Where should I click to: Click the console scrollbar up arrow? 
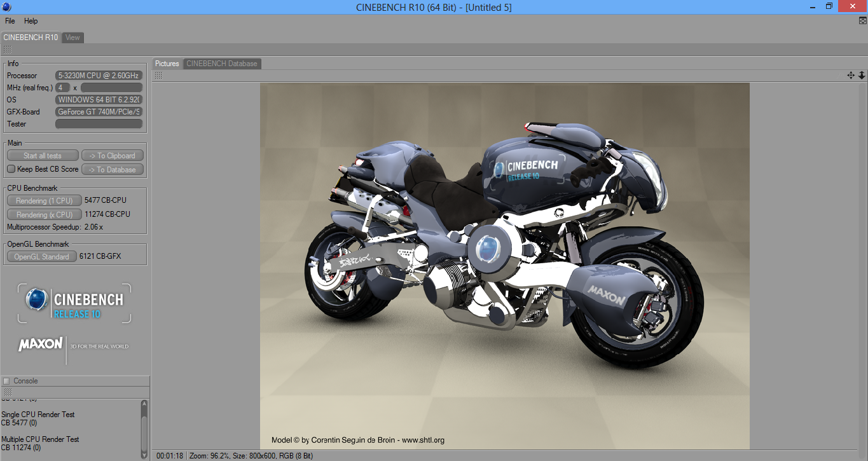[x=144, y=404]
